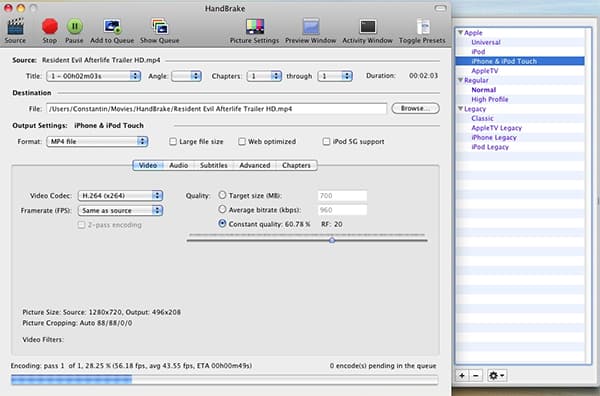Open the Title dropdown
Viewport: 600px width, 396px height.
(x=94, y=76)
